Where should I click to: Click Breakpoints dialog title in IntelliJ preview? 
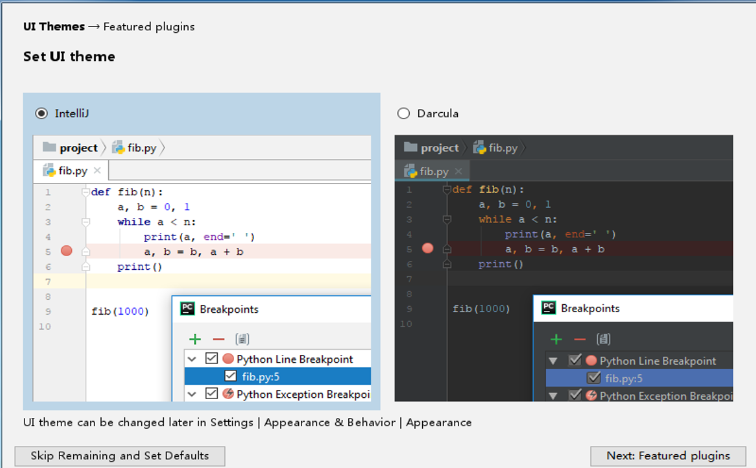coord(229,309)
